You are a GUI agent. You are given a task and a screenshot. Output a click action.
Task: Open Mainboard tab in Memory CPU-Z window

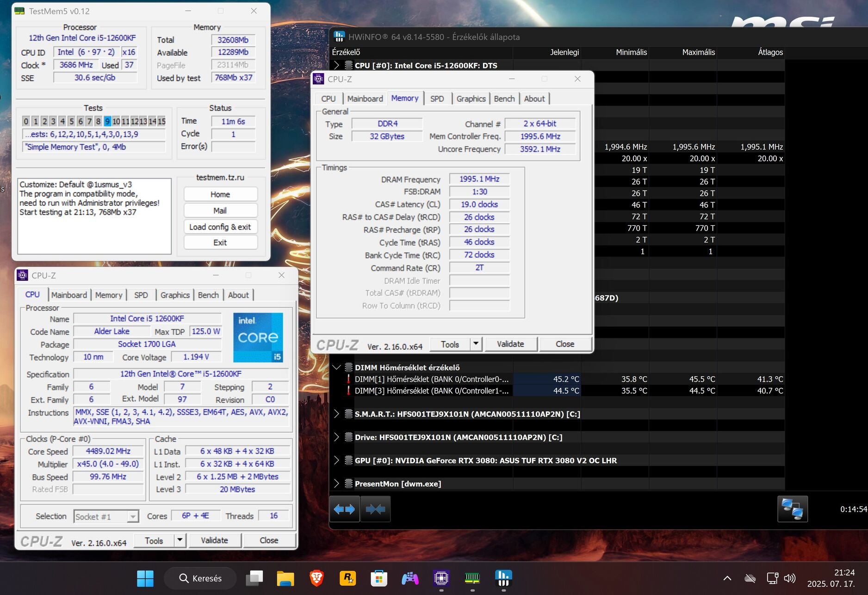coord(365,99)
